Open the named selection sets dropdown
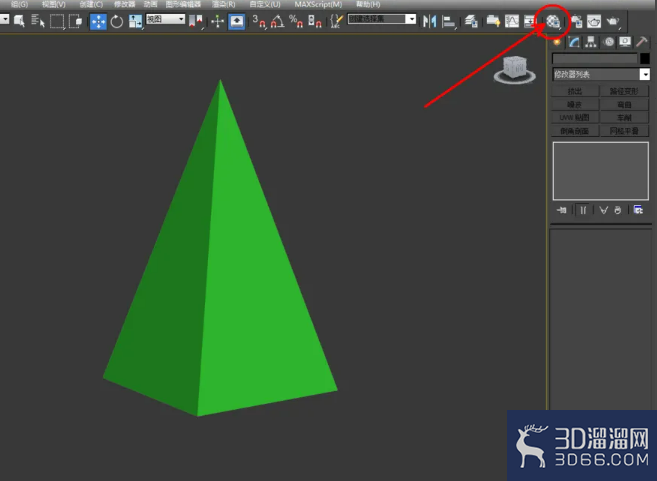 click(382, 19)
